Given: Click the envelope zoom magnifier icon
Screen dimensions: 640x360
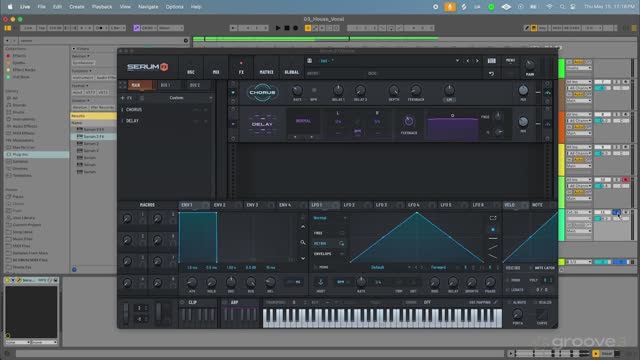Looking at the screenshot, I should tap(303, 242).
